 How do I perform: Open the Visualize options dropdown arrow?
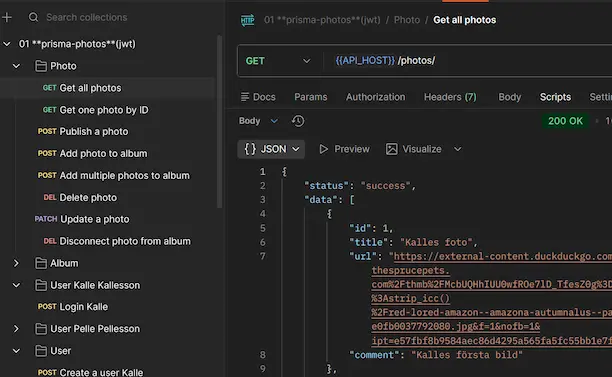(x=458, y=149)
